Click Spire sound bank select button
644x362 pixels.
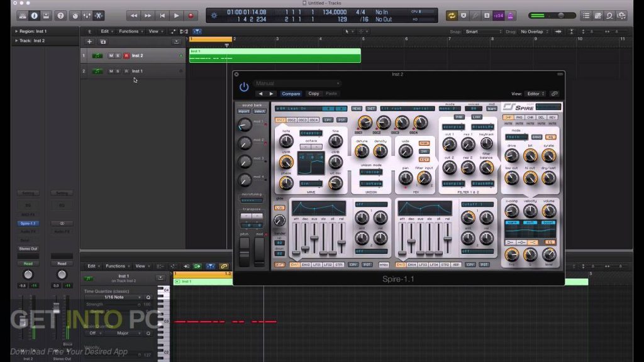coord(259,111)
